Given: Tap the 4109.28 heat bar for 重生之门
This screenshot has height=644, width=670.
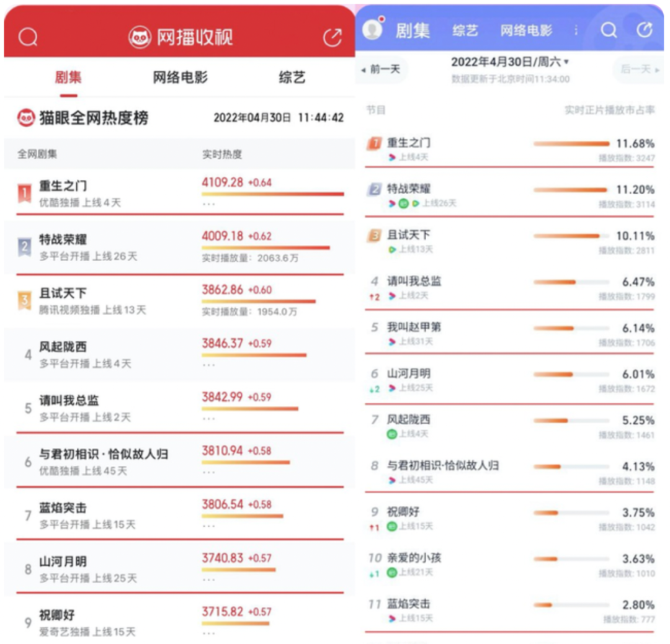Looking at the screenshot, I should 273,194.
